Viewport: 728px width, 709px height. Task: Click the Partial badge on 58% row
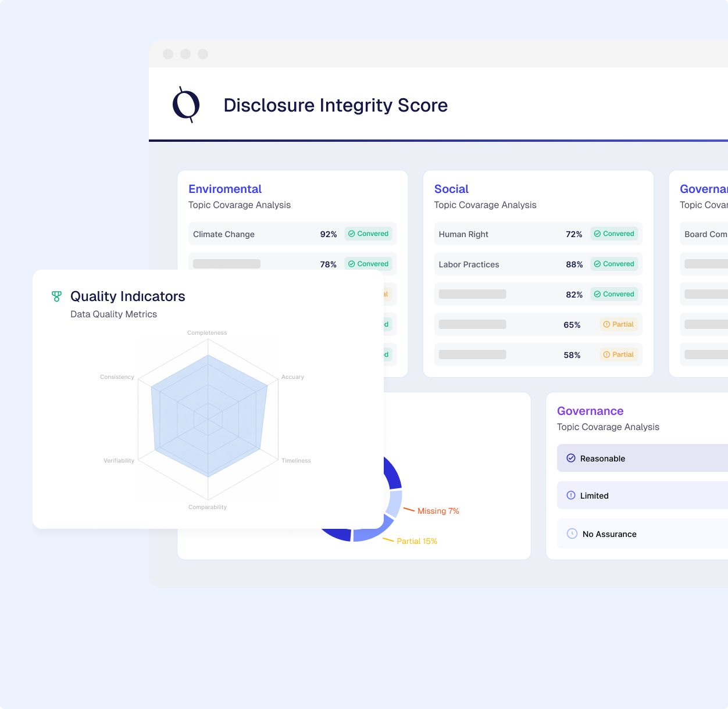click(x=619, y=354)
